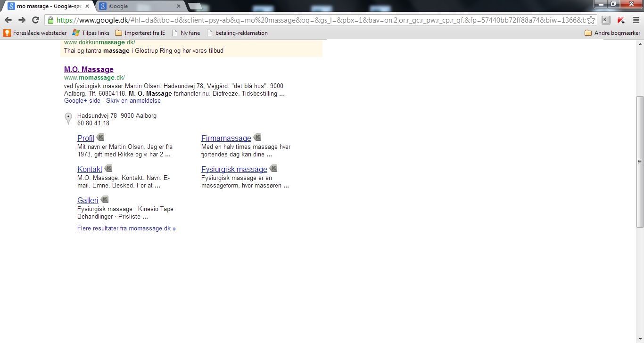The width and height of the screenshot is (644, 343).
Task: Open the Galleri sitelink
Action: [x=88, y=200]
